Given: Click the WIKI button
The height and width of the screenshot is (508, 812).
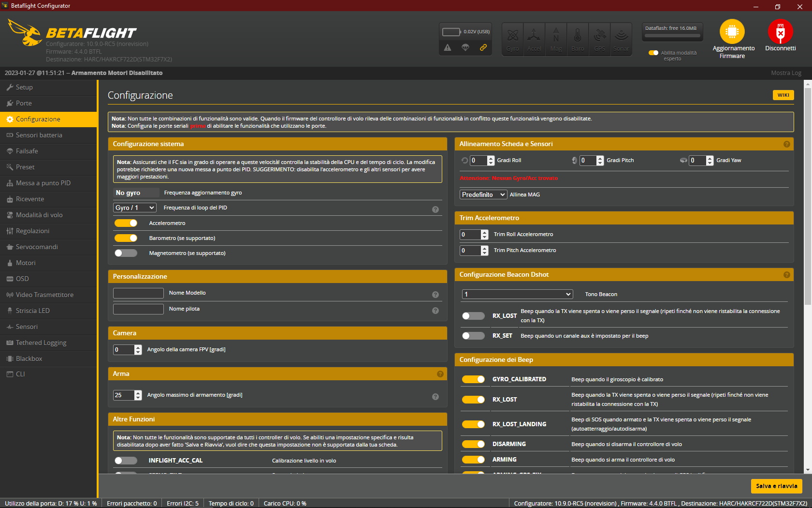Looking at the screenshot, I should tap(783, 95).
